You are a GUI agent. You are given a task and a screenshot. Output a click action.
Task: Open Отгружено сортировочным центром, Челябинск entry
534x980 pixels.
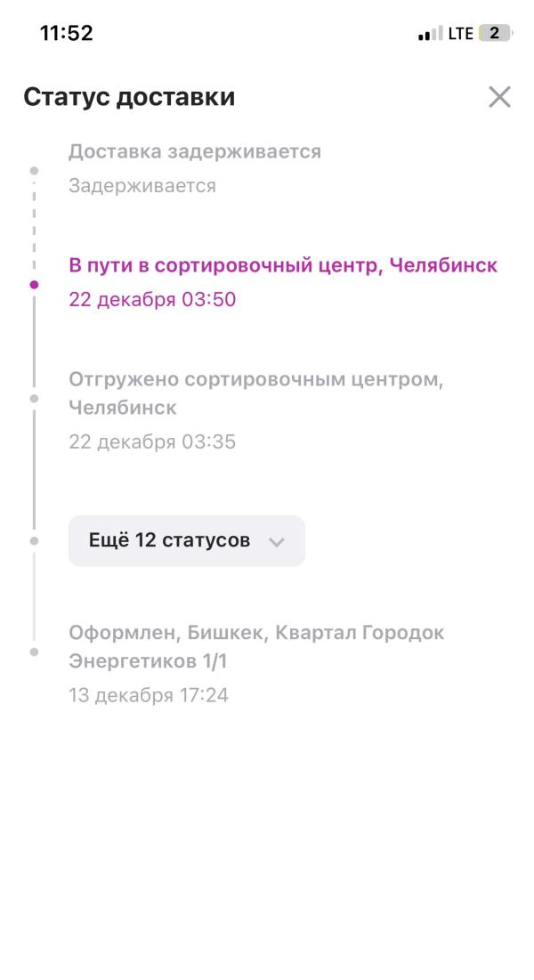coord(256,393)
